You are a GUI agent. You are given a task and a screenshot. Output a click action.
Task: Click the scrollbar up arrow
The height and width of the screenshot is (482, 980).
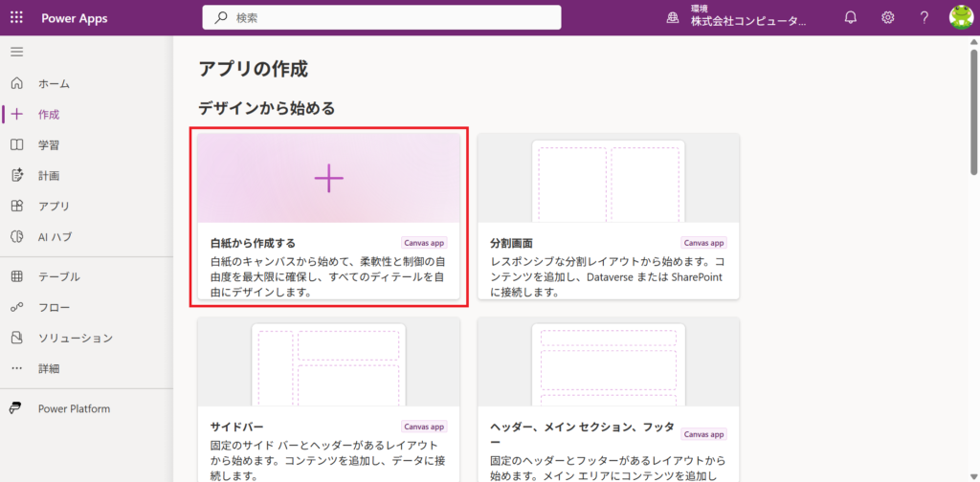[x=973, y=41]
